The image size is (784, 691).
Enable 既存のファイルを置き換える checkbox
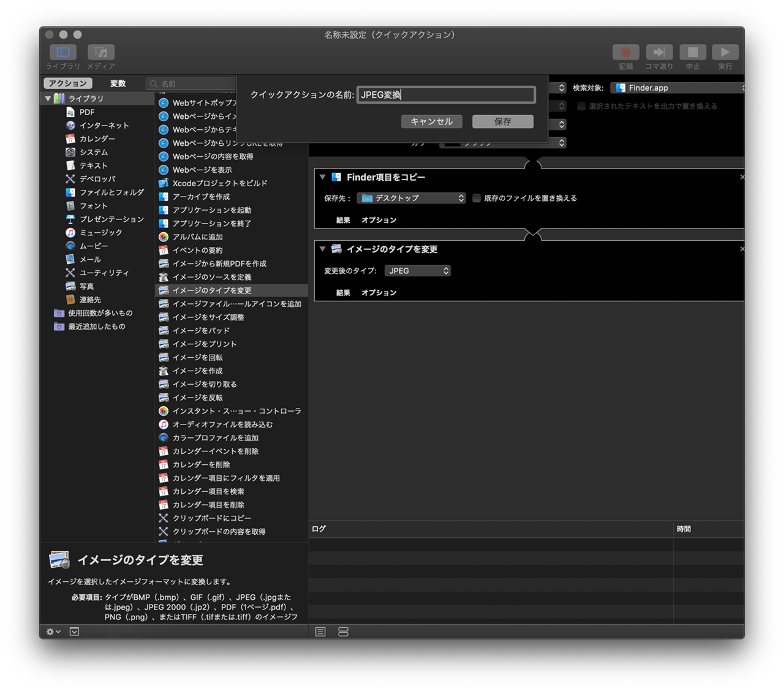[477, 198]
